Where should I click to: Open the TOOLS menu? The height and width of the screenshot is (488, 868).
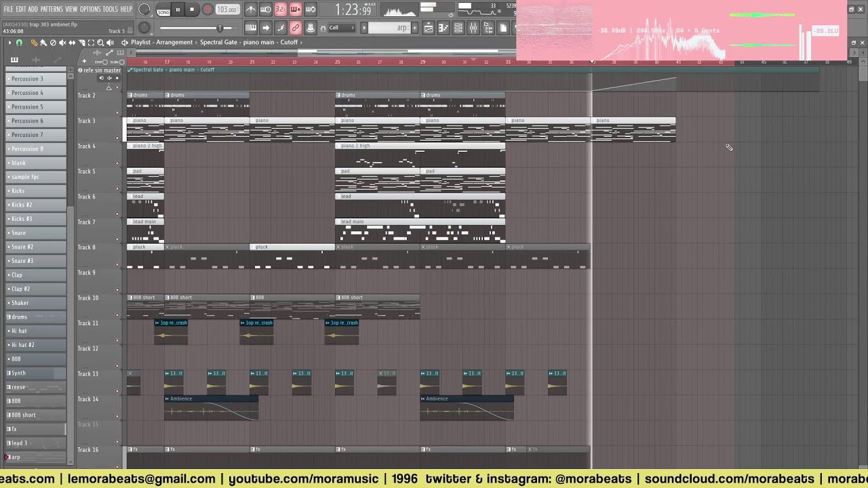111,9
